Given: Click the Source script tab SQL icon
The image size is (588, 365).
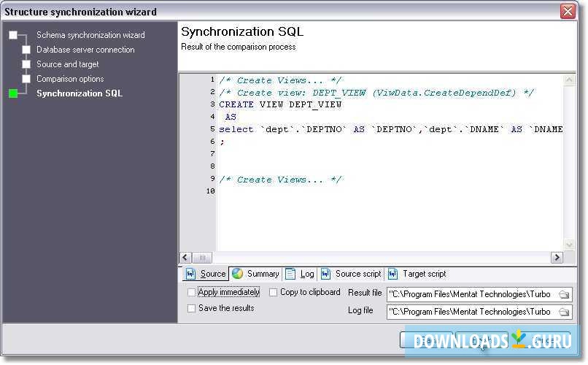Looking at the screenshot, I should click(x=325, y=274).
